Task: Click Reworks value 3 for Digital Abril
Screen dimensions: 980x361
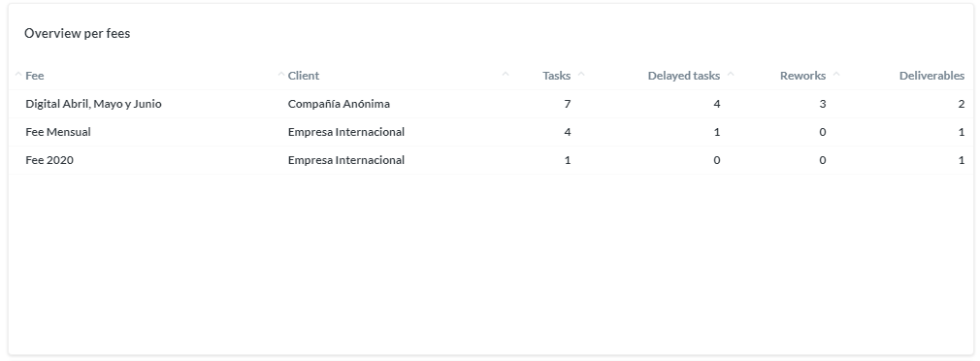Action: [x=823, y=104]
